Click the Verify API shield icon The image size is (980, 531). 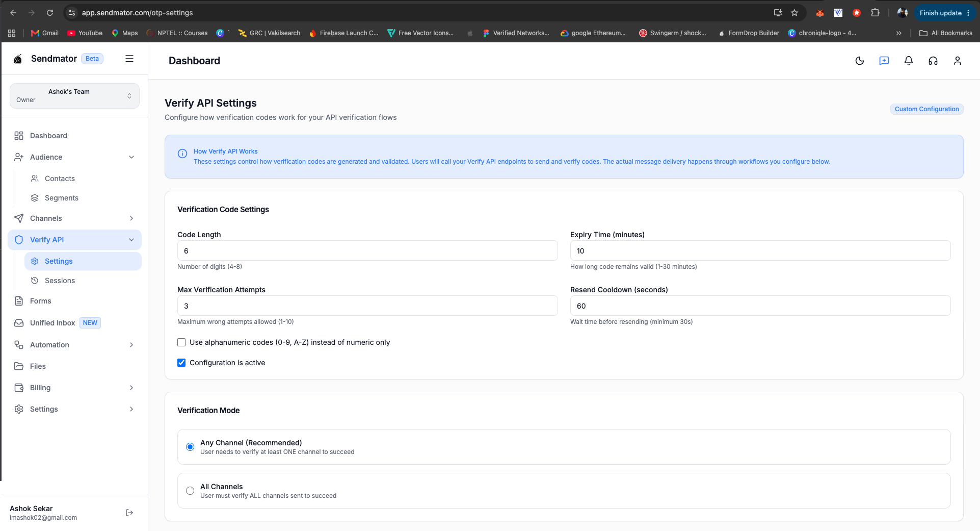19,240
